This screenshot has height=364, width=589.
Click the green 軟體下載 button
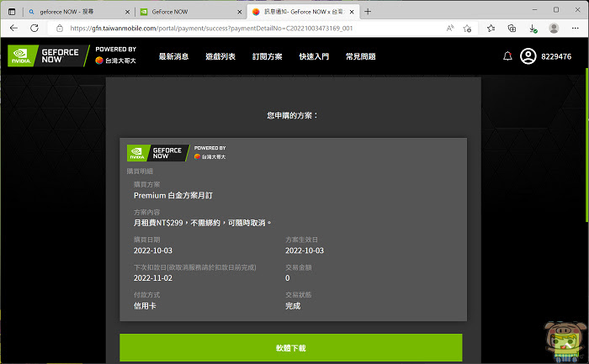(291, 348)
